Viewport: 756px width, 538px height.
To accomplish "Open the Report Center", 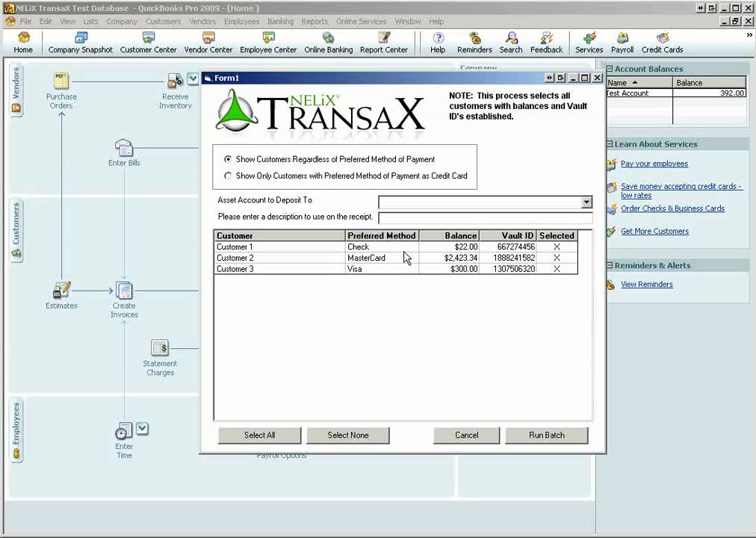I will coord(384,43).
